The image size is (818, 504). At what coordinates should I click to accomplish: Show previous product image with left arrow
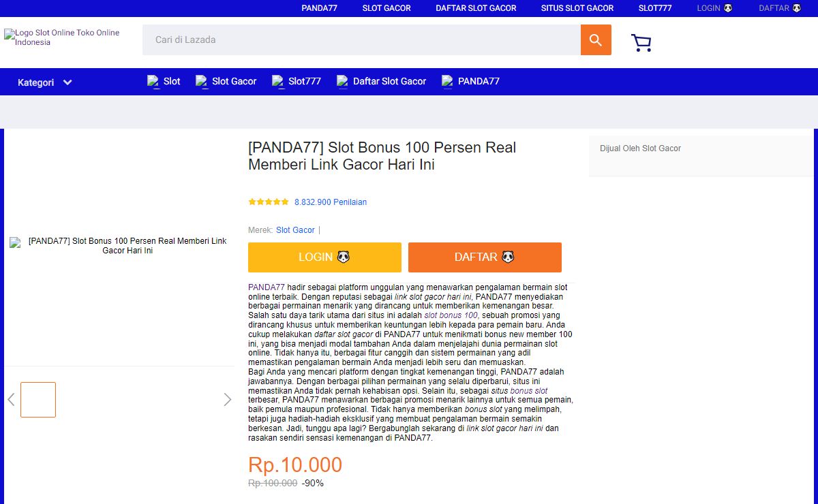[x=11, y=400]
